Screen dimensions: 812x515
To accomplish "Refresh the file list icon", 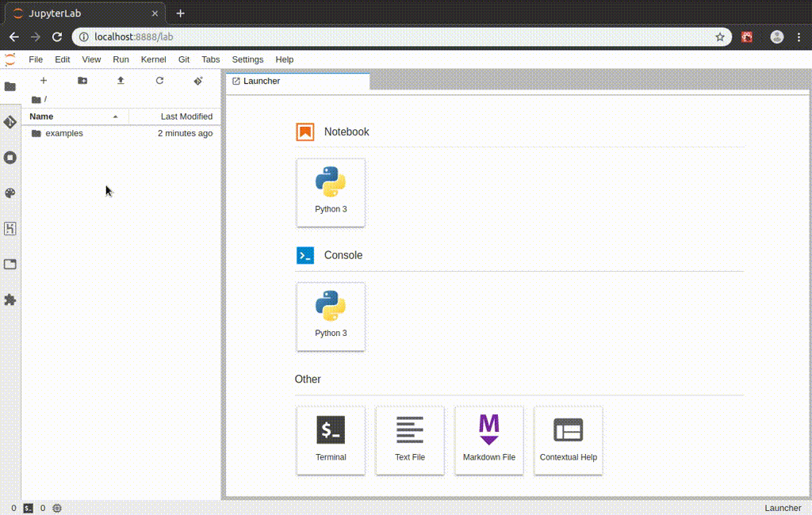I will pos(159,80).
